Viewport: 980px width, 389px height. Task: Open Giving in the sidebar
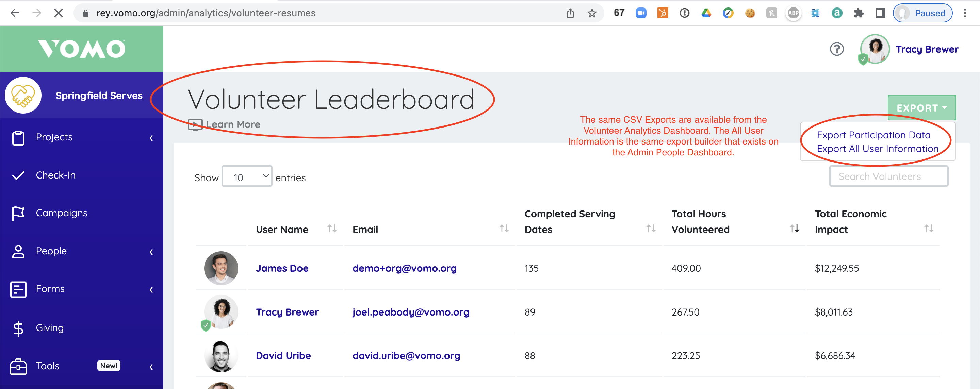point(50,328)
